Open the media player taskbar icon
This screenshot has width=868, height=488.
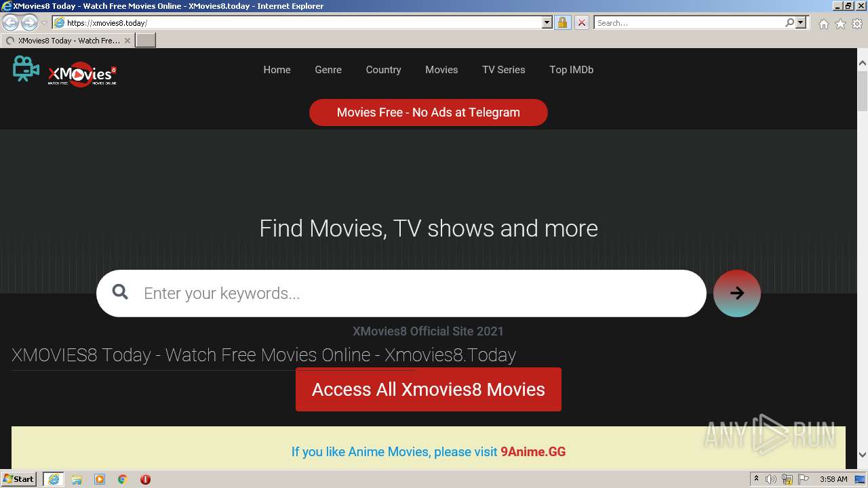(100, 479)
